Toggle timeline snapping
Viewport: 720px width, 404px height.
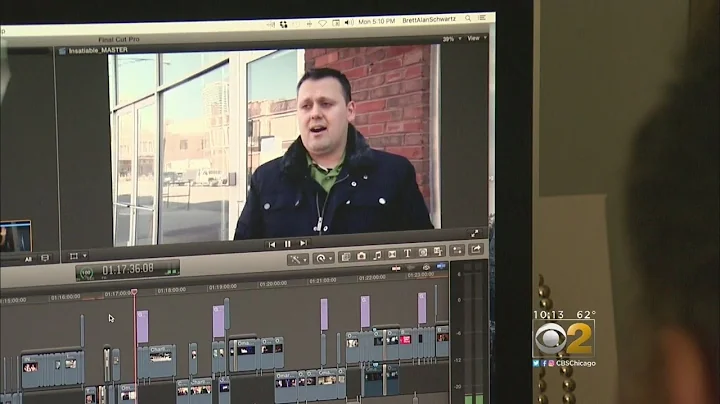[x=441, y=266]
